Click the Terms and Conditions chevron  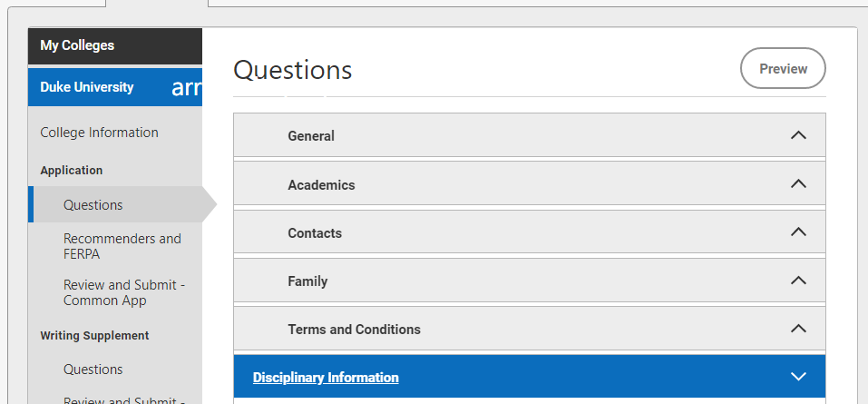point(797,329)
